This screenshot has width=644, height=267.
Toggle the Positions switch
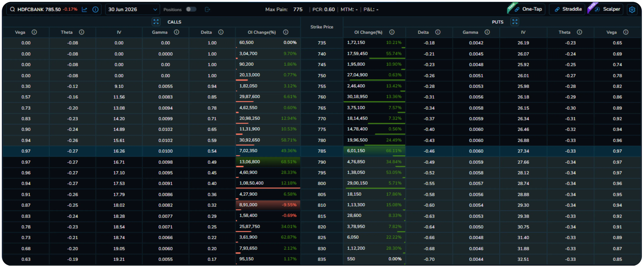point(191,9)
